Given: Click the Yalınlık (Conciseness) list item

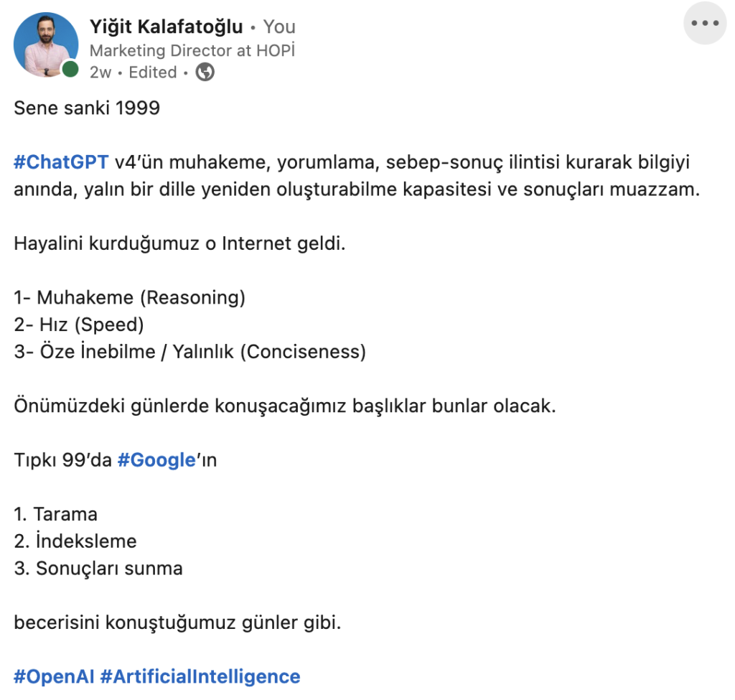Looking at the screenshot, I should click(x=189, y=352).
